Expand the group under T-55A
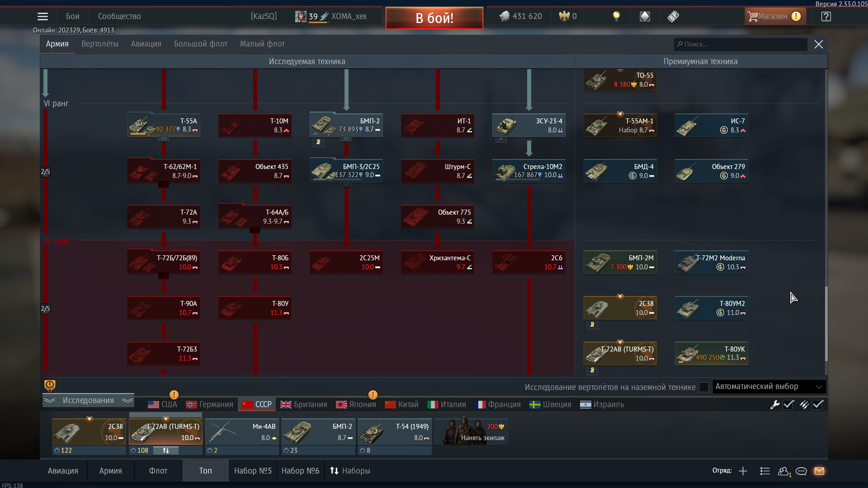Image resolution: width=868 pixels, height=488 pixels. click(164, 139)
